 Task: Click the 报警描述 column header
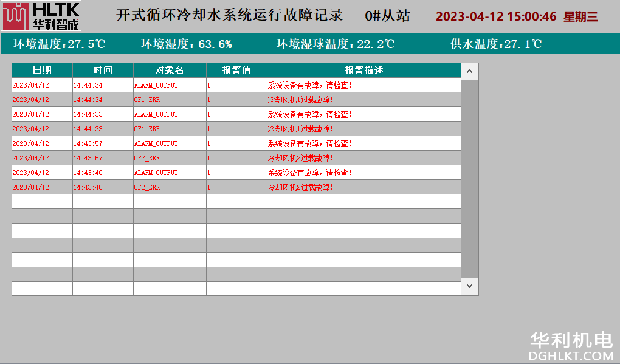[x=363, y=70]
